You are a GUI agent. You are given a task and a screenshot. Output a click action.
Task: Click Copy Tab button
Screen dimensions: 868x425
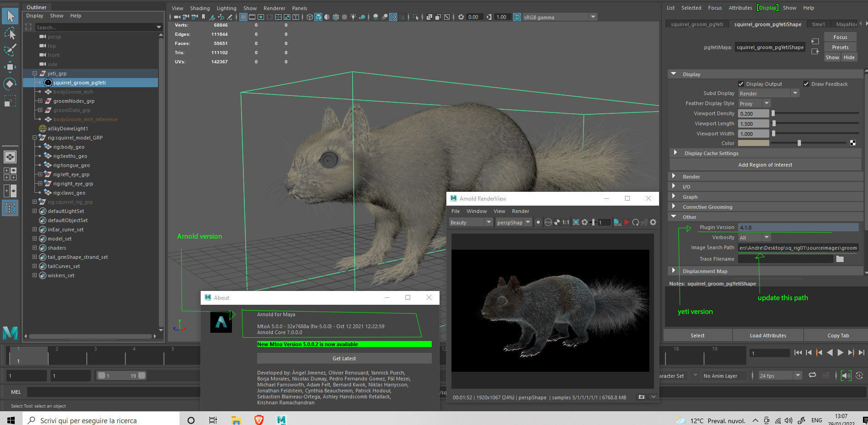838,336
